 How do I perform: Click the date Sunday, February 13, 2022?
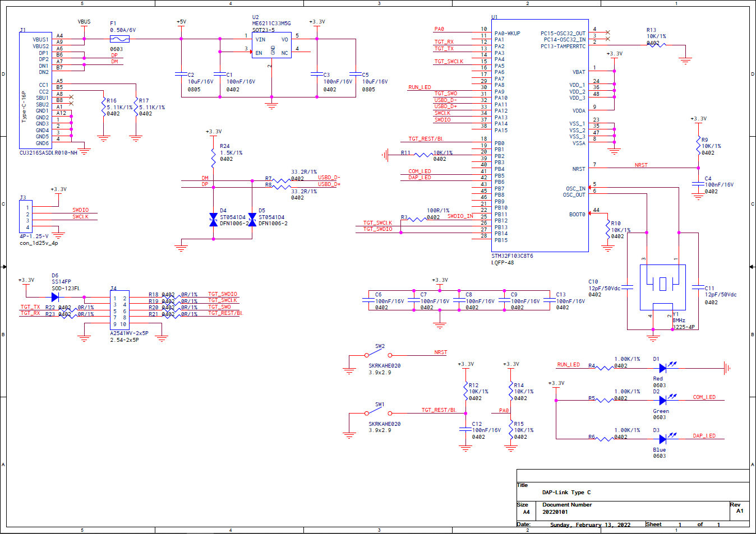(590, 525)
